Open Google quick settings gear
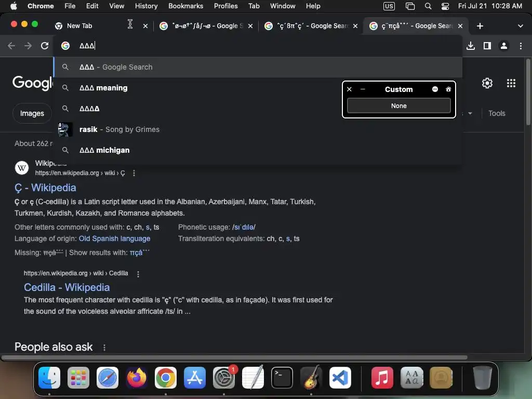 click(487, 83)
